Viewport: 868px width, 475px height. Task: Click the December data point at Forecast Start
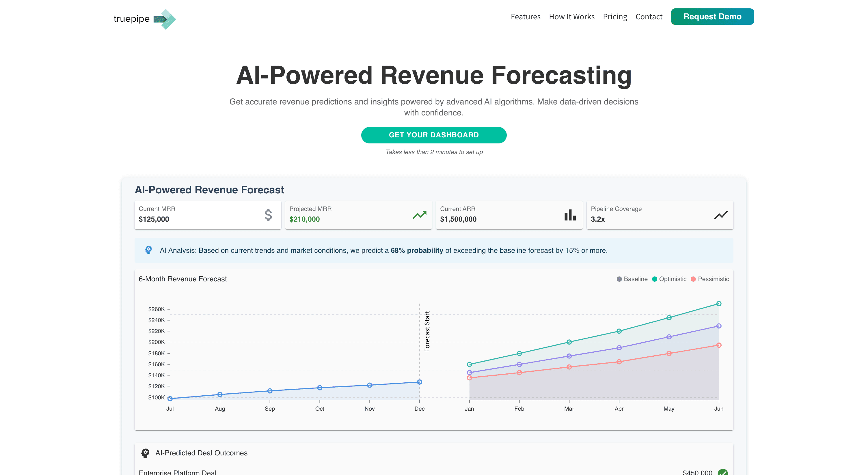419,382
